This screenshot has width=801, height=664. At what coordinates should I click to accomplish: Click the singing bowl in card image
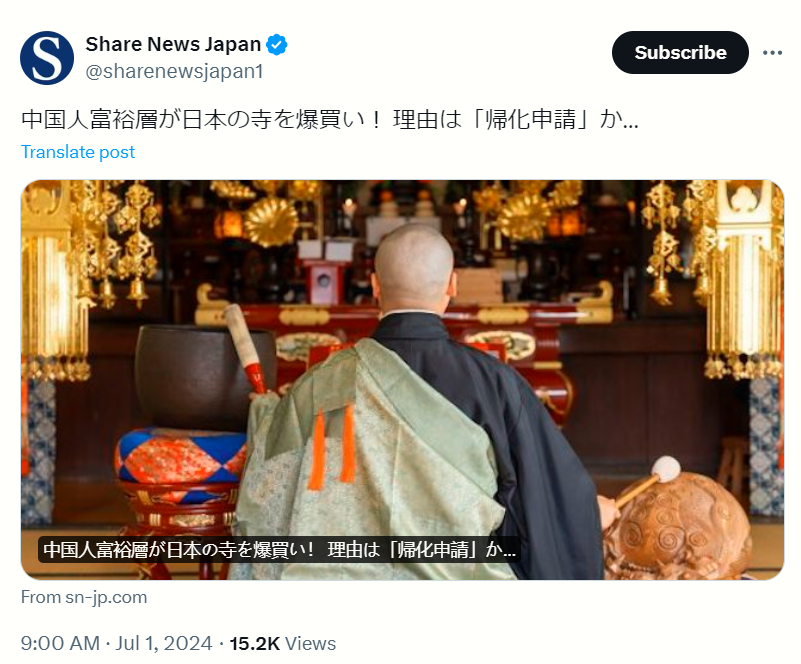[199, 376]
